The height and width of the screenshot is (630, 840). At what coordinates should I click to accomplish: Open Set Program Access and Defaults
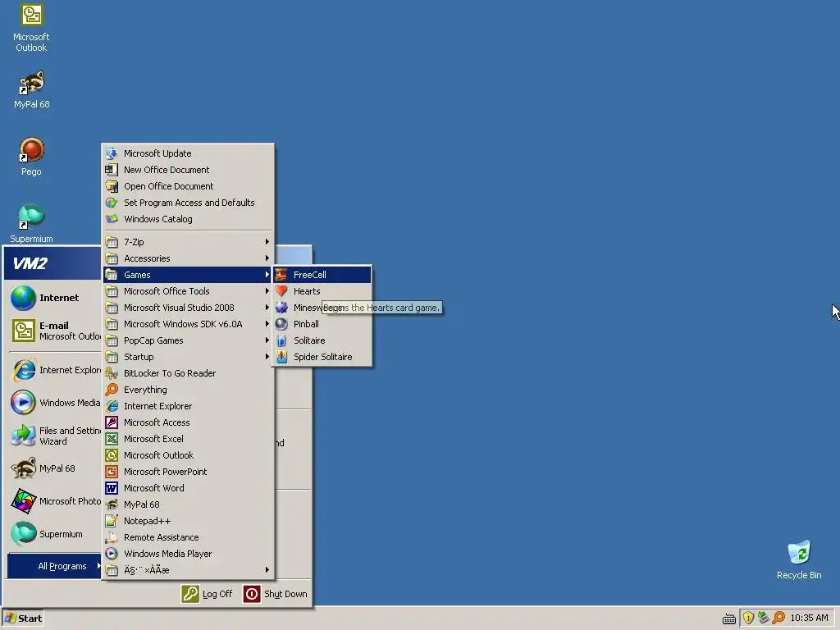click(x=188, y=203)
